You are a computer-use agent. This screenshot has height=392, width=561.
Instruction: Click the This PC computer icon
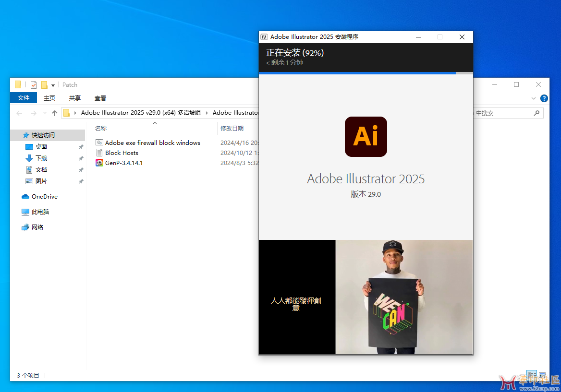point(25,212)
